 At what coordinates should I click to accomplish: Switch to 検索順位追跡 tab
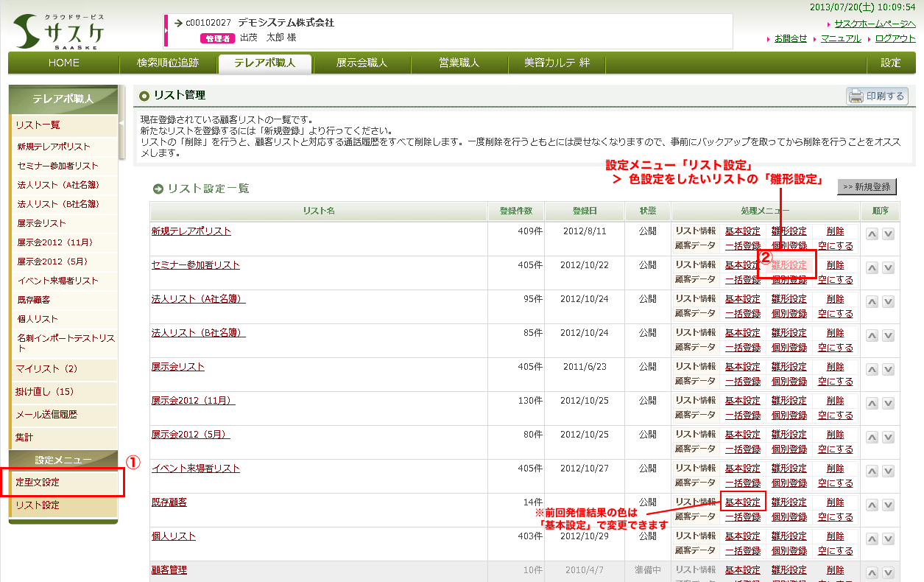(168, 63)
